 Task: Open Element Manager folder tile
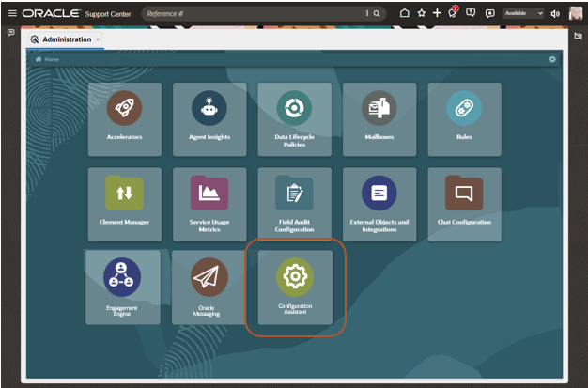[125, 204]
